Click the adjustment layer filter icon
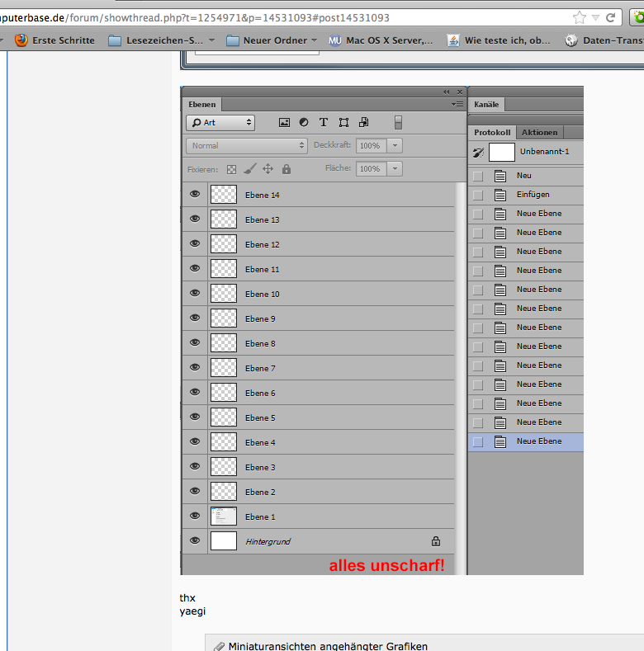 click(x=304, y=122)
